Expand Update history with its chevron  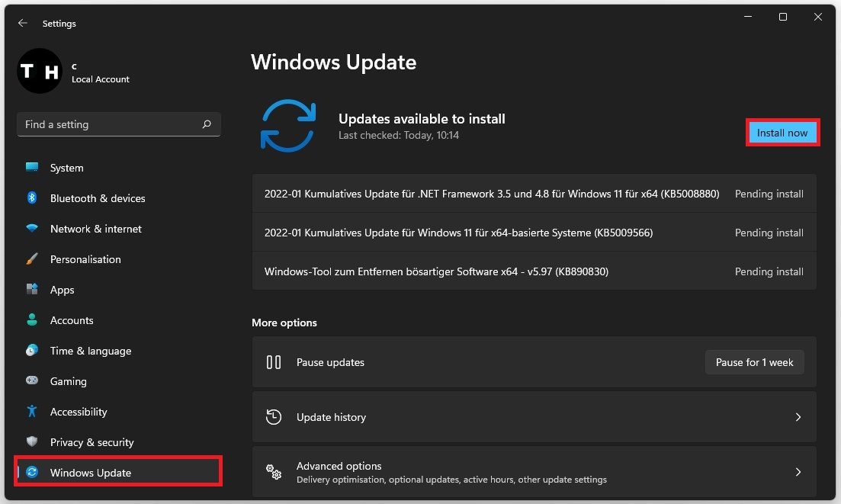click(x=798, y=417)
